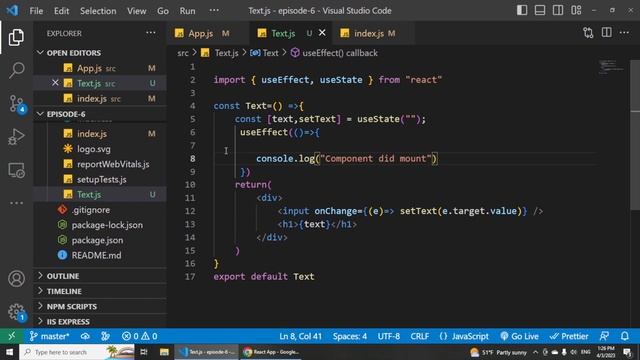Toggle secondary side bar layout icon

(x=558, y=10)
